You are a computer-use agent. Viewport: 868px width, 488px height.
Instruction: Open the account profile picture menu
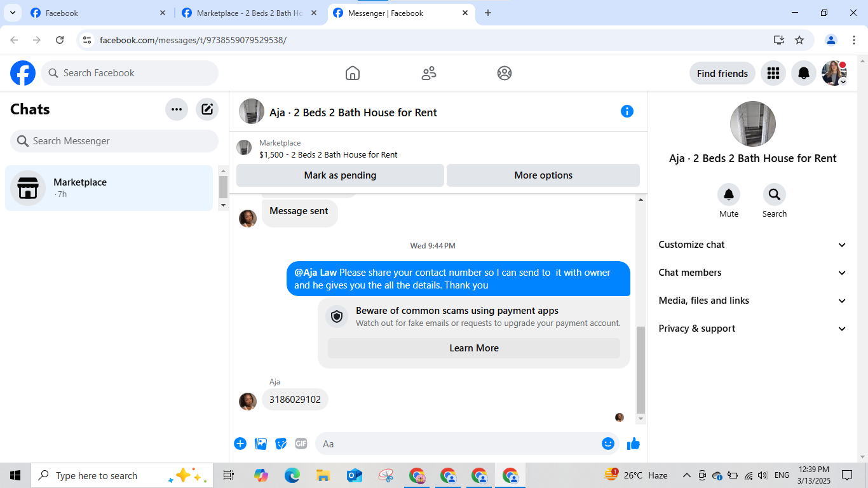pos(834,73)
